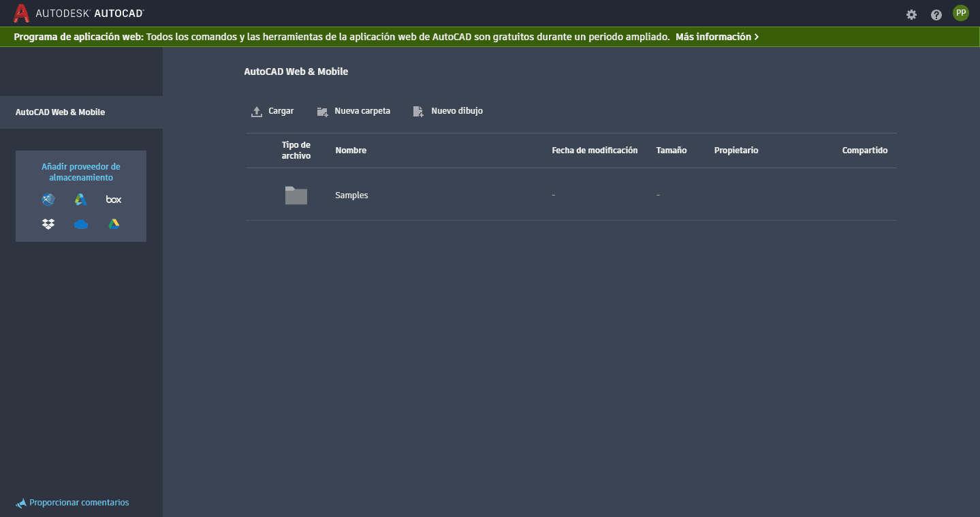The width and height of the screenshot is (980, 517).
Task: Select AutoCAD Web & Mobile in the sidebar
Action: (x=81, y=112)
